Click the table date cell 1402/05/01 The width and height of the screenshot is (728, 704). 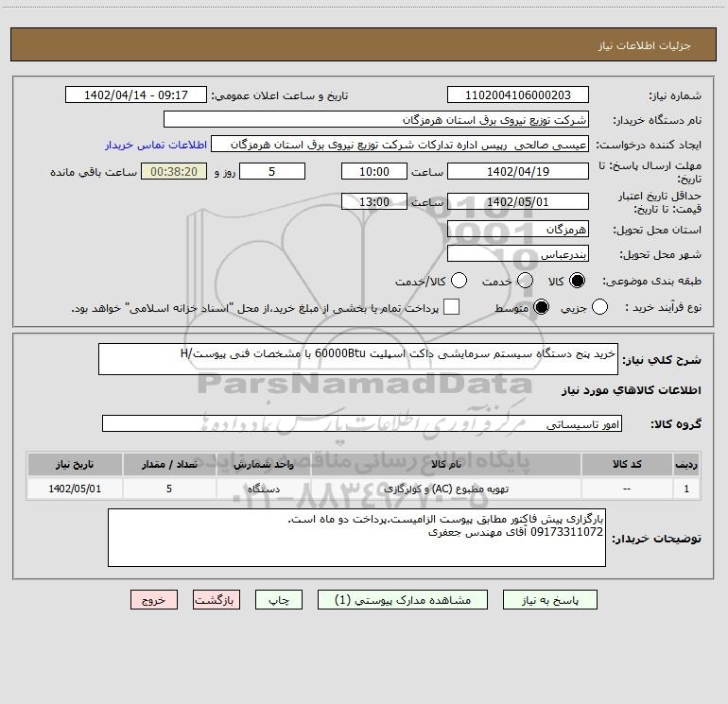pos(75,489)
